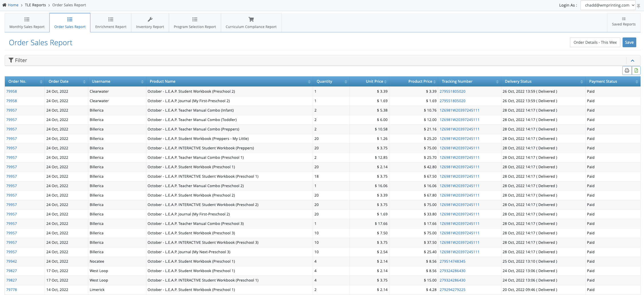Click the Program Selection Report list icon
644x295 pixels.
(195, 19)
